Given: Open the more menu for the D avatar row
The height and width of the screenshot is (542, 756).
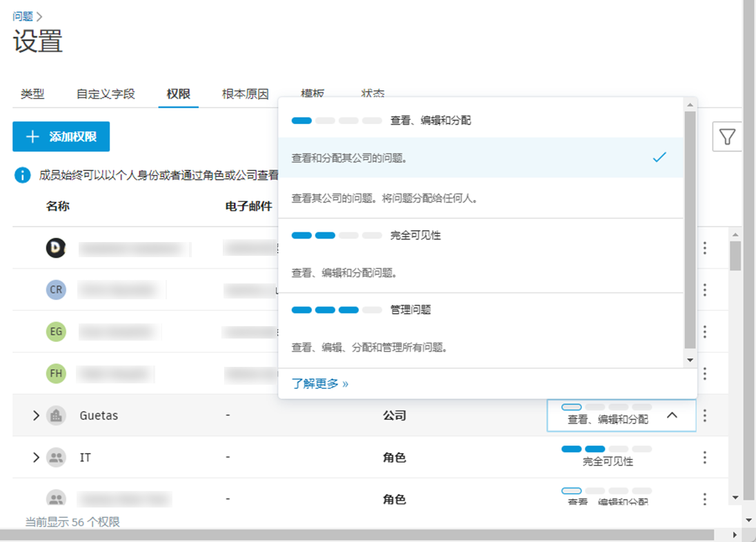Looking at the screenshot, I should pyautogui.click(x=705, y=248).
